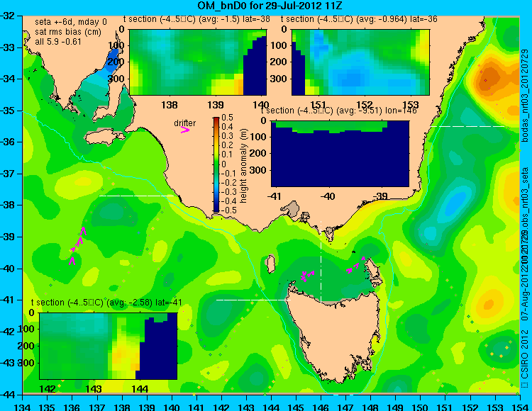Open the lat=-41 temperature section inset

(109, 346)
